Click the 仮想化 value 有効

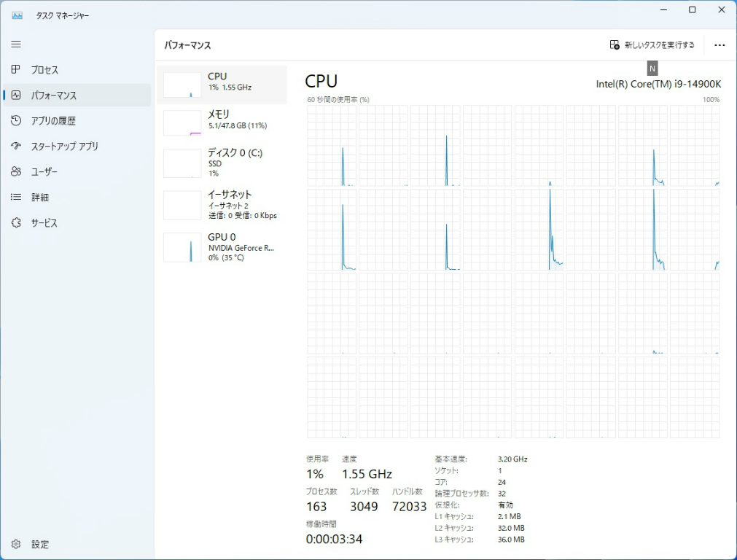[506, 505]
